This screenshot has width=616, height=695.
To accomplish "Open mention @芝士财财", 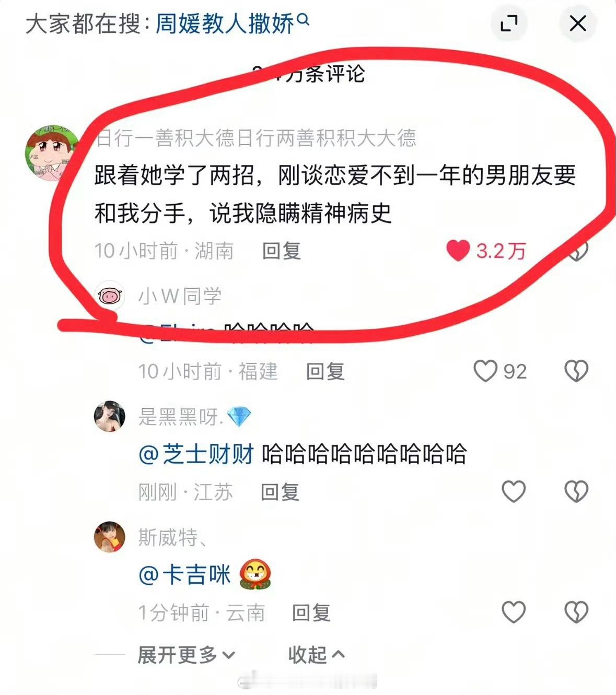I will 196,454.
